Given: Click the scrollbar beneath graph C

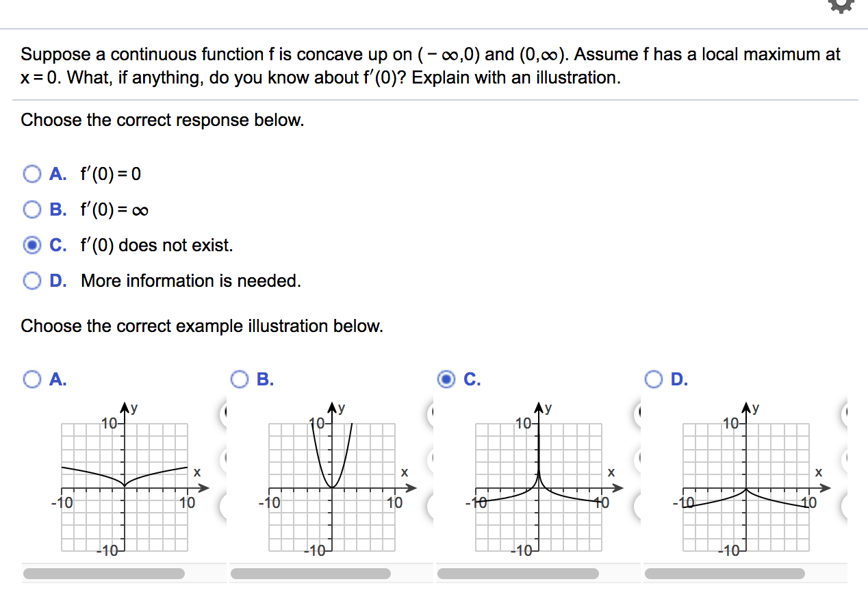Looking at the screenshot, I should pyautogui.click(x=517, y=573).
